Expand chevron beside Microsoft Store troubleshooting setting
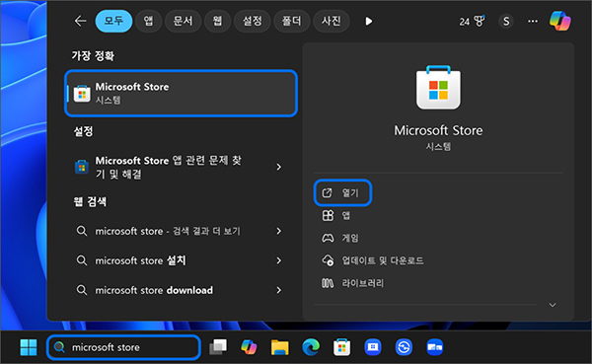Image resolution: width=592 pixels, height=364 pixels. 279,167
